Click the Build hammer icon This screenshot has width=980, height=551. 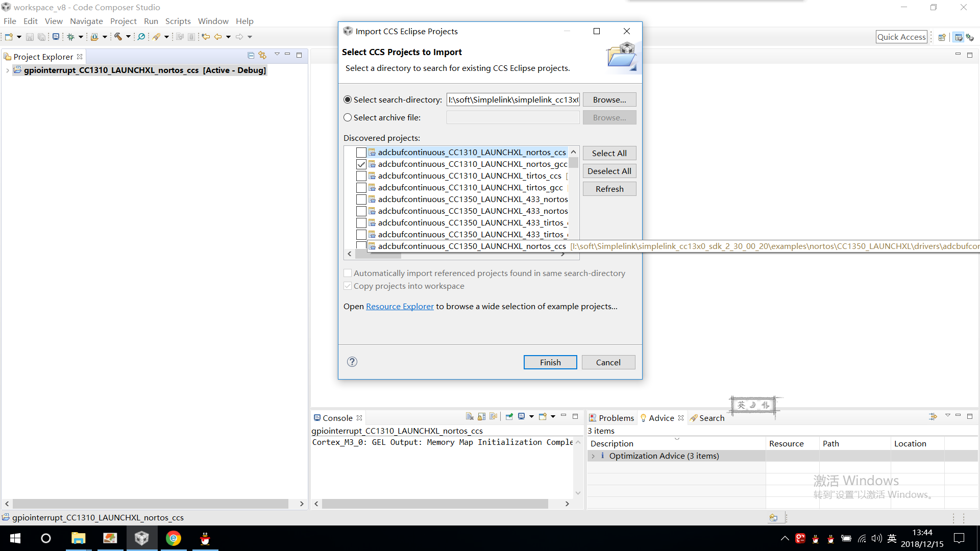[118, 36]
